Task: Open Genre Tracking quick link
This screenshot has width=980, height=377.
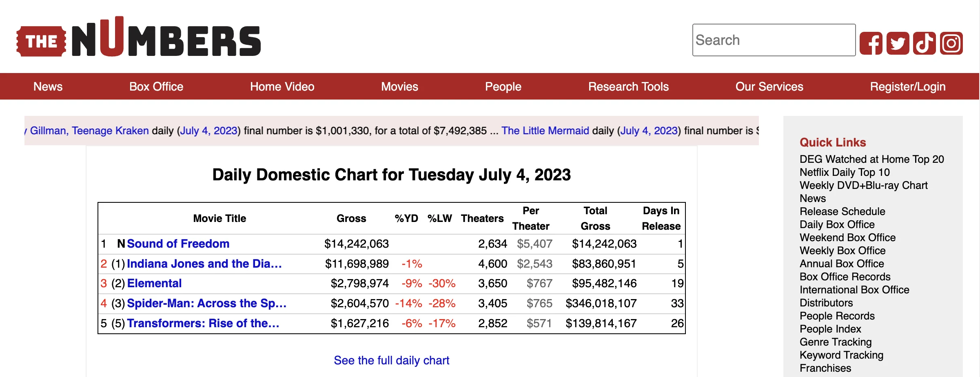Action: pos(836,342)
